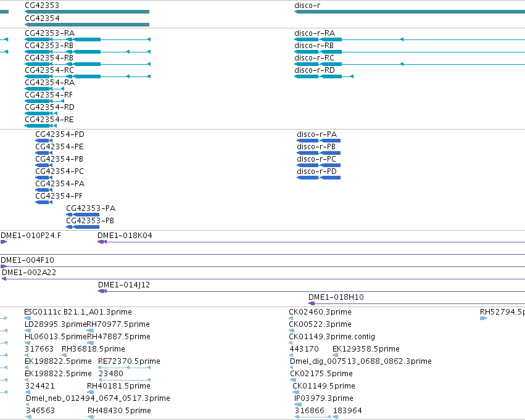Viewport: 525px width, 420px height.
Task: Select transcript CG42353-RB
Action: coord(88,52)
